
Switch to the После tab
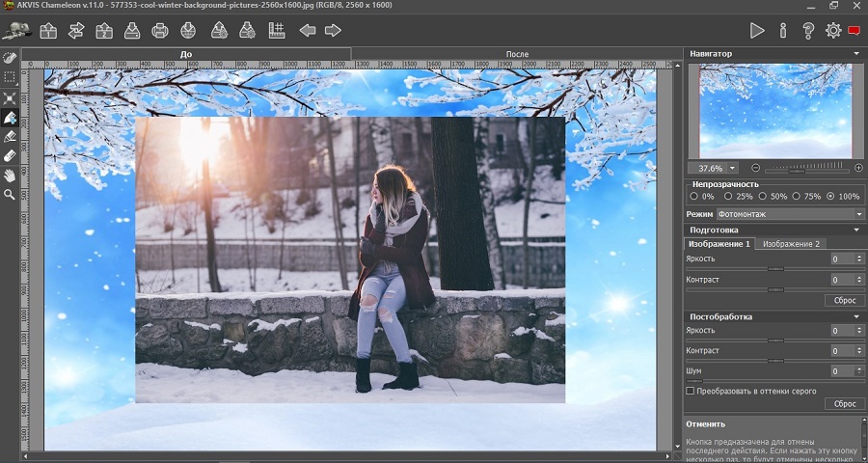coord(517,54)
